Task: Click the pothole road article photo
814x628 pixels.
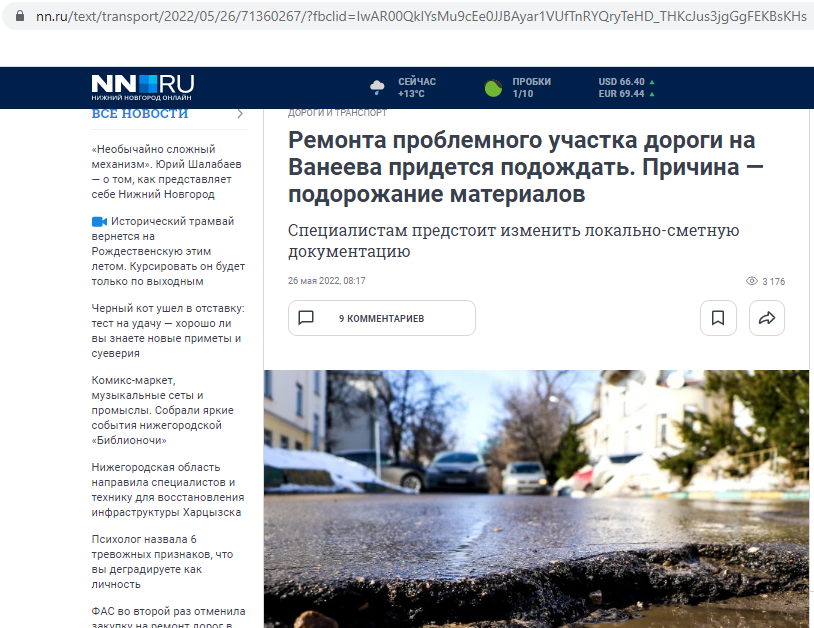Action: point(536,498)
